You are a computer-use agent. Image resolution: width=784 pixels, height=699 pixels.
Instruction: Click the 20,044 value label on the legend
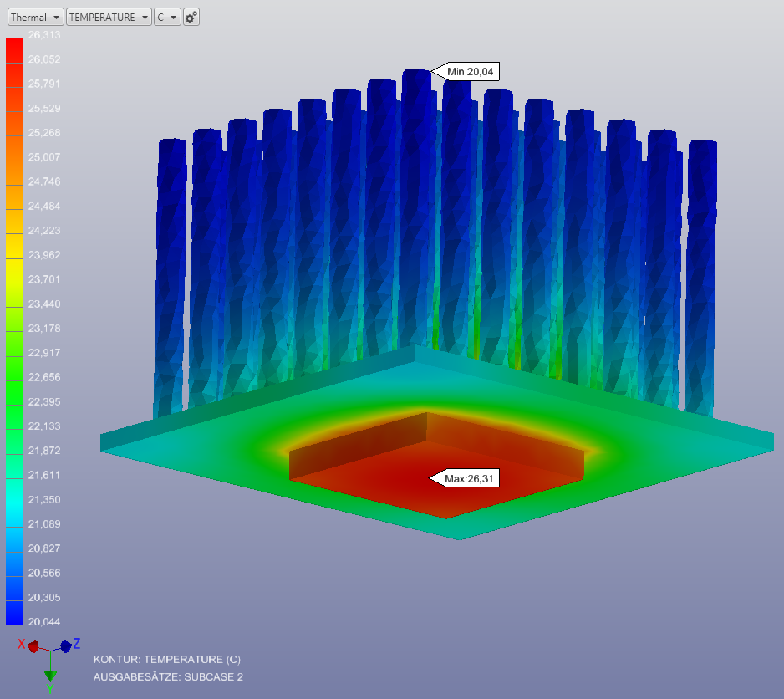[x=43, y=621]
